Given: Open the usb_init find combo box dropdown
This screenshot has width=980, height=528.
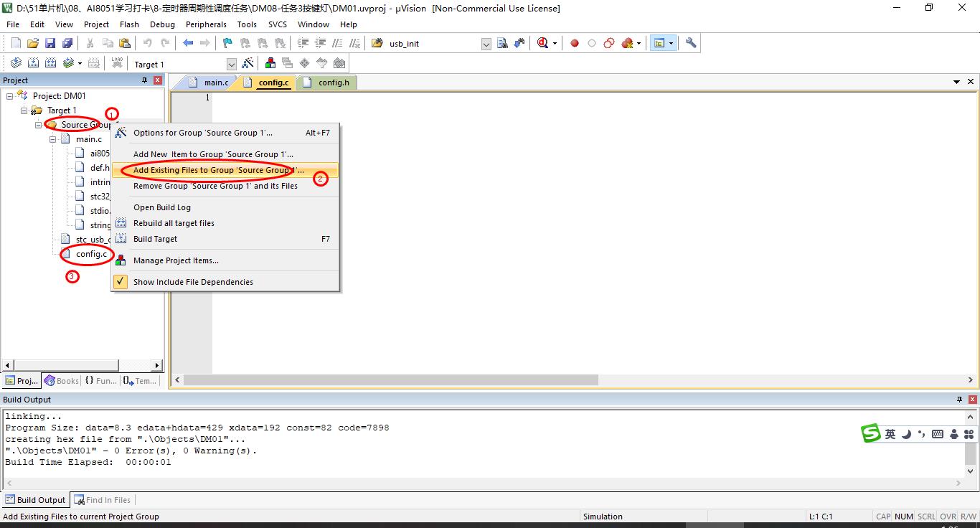Looking at the screenshot, I should [486, 44].
